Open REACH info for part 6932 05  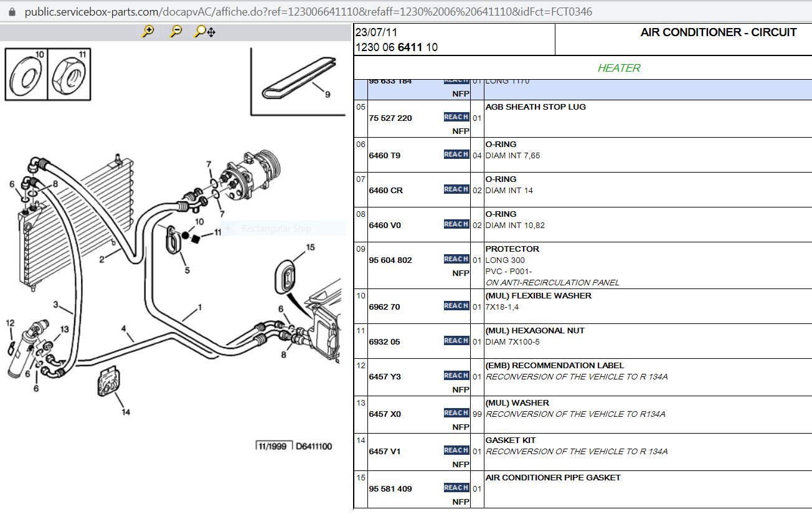(456, 341)
